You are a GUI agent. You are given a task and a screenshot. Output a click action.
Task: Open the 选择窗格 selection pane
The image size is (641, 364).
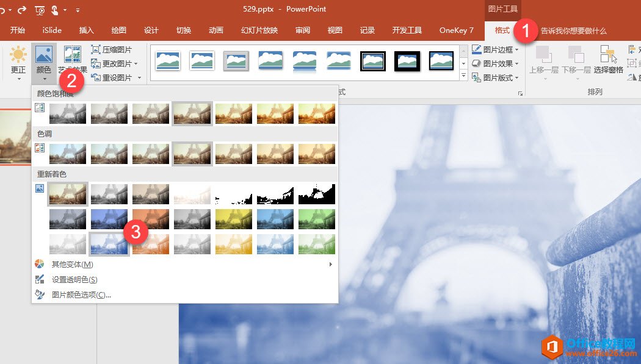608,60
